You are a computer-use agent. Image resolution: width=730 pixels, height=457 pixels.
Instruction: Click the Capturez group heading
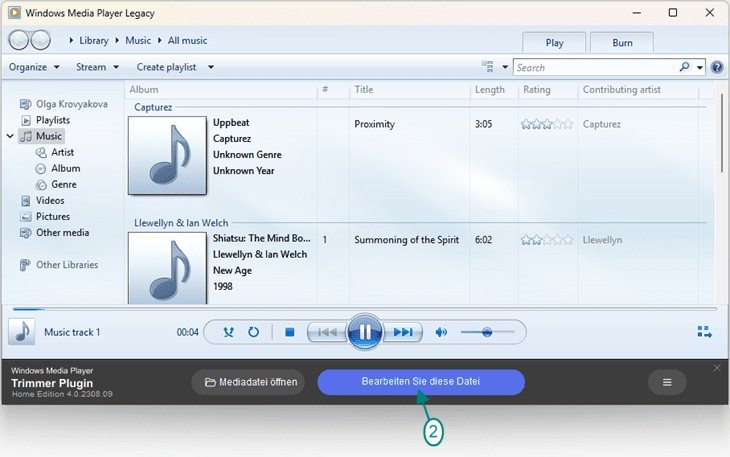tap(153, 107)
